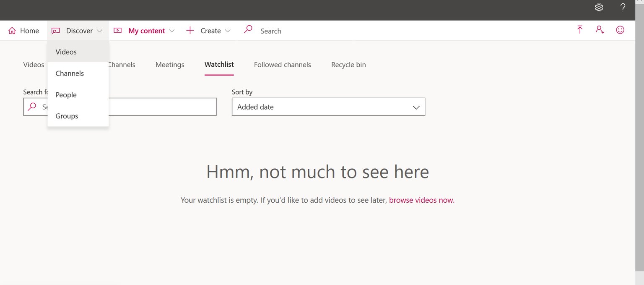
Task: Select Videos from the Discover menu
Action: coord(66,52)
